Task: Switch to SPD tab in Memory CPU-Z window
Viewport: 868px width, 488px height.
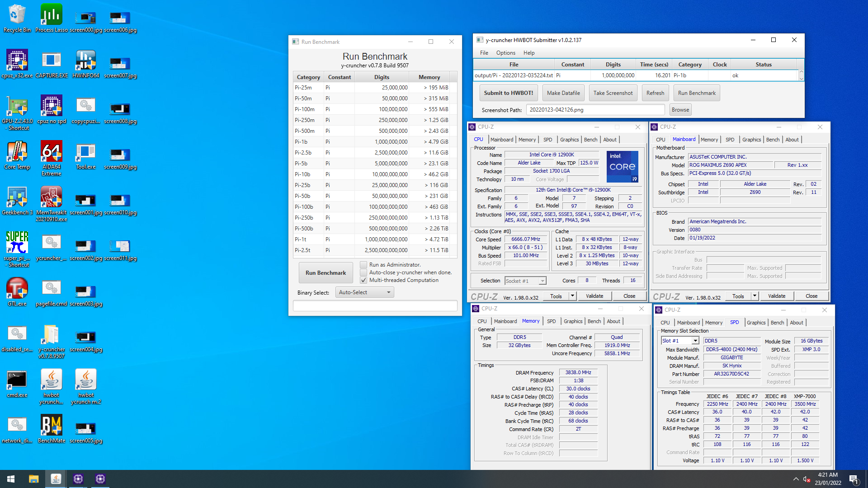Action: point(551,321)
